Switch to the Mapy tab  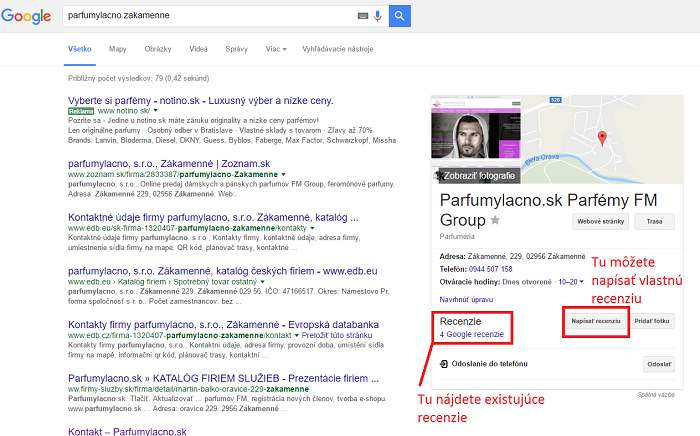[x=118, y=49]
